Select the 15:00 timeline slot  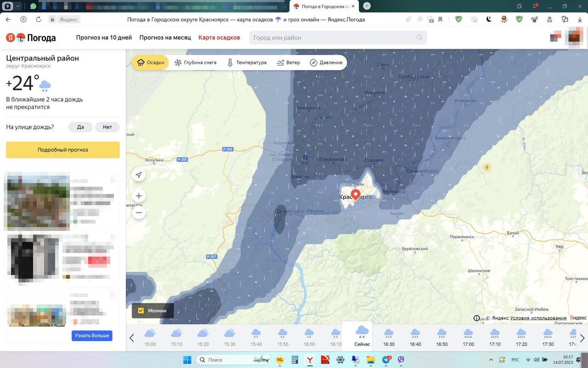(x=150, y=338)
